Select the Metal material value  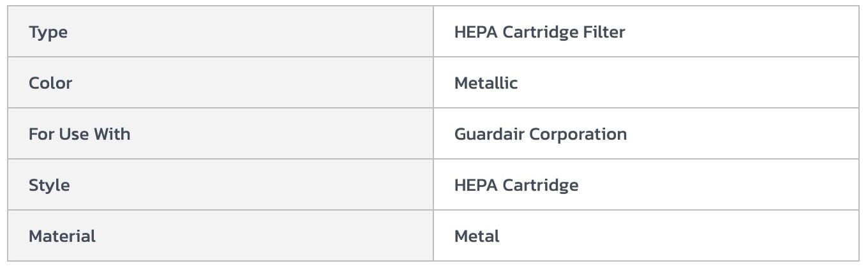[x=477, y=236]
